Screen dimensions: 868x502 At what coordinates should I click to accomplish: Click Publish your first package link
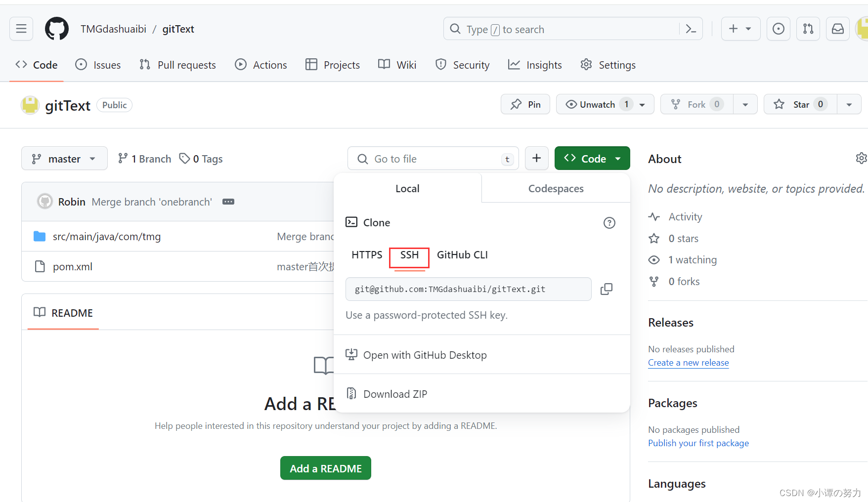tap(698, 443)
